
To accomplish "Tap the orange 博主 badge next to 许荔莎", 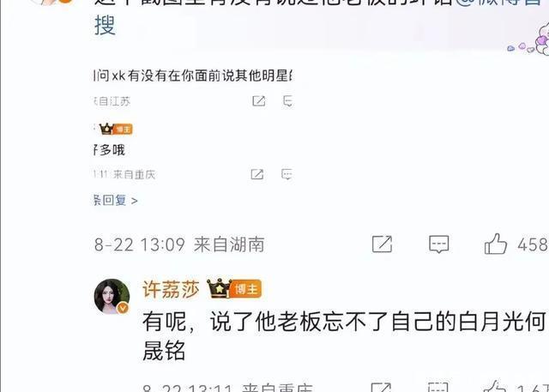I will 246,289.
